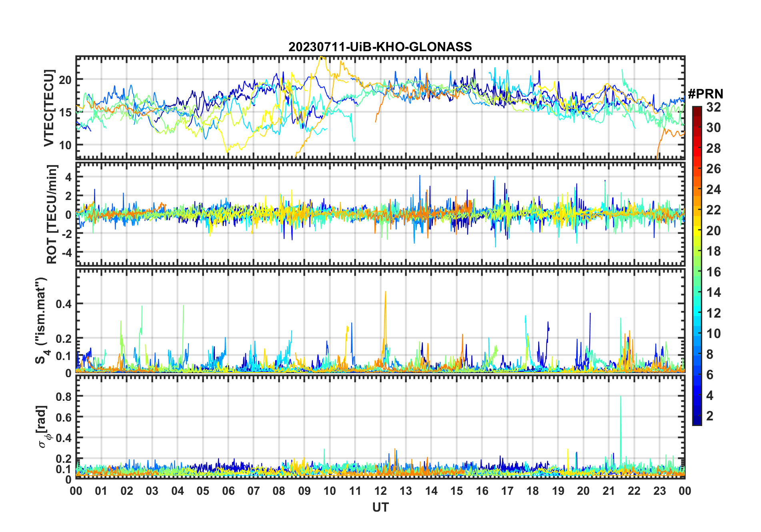The image size is (761, 532).
Task: Click colorbar tick label 16
Action: [x=713, y=272]
